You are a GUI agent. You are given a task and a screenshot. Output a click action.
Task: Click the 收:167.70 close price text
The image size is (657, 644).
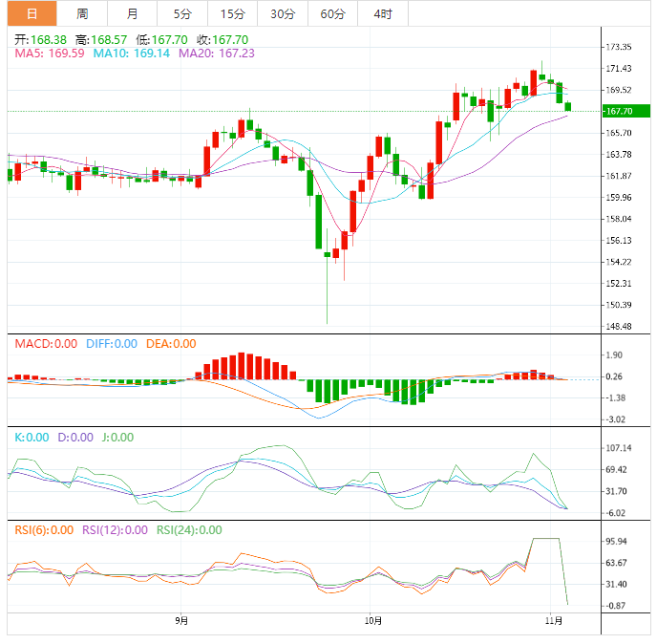[223, 40]
